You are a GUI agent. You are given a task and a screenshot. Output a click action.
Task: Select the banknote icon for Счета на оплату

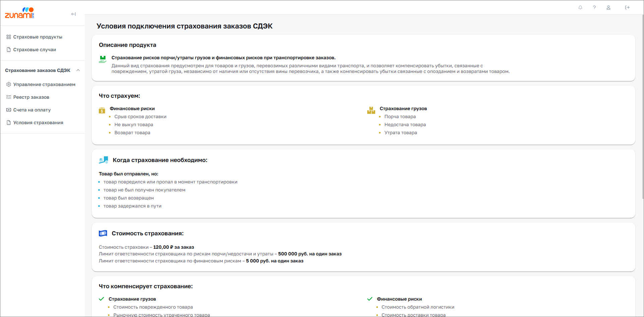pyautogui.click(x=8, y=110)
